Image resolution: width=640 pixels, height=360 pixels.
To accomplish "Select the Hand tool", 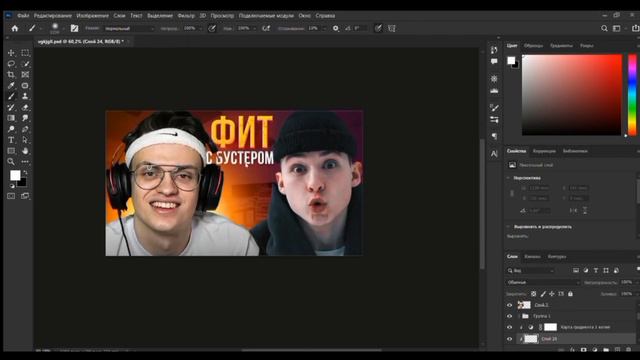I will [25, 151].
